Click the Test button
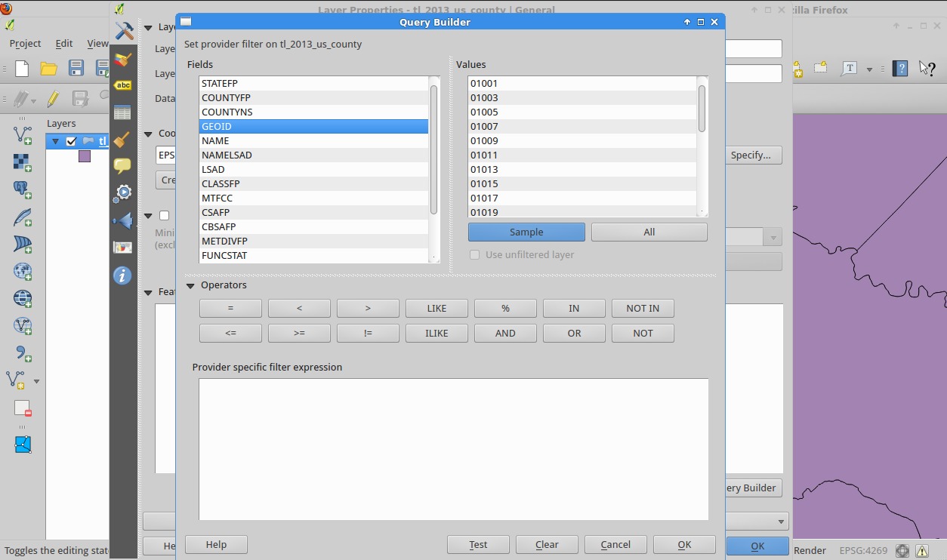This screenshot has width=947, height=560. click(x=478, y=544)
